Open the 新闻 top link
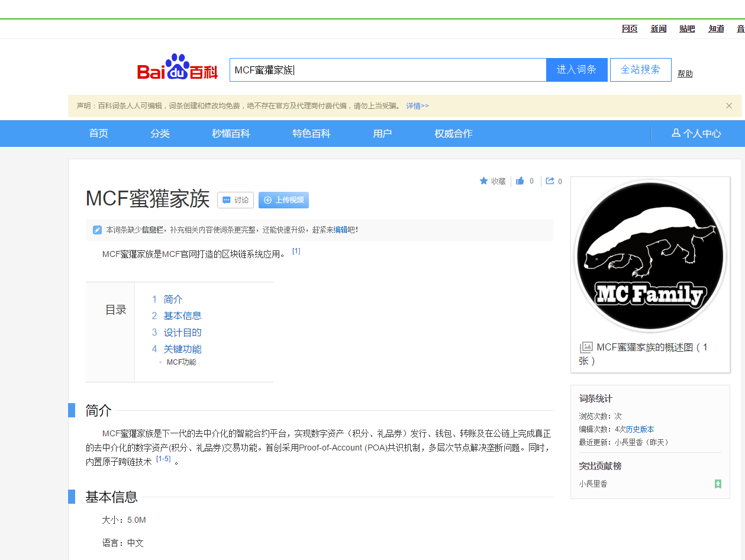This screenshot has height=560, width=745. pos(659,29)
